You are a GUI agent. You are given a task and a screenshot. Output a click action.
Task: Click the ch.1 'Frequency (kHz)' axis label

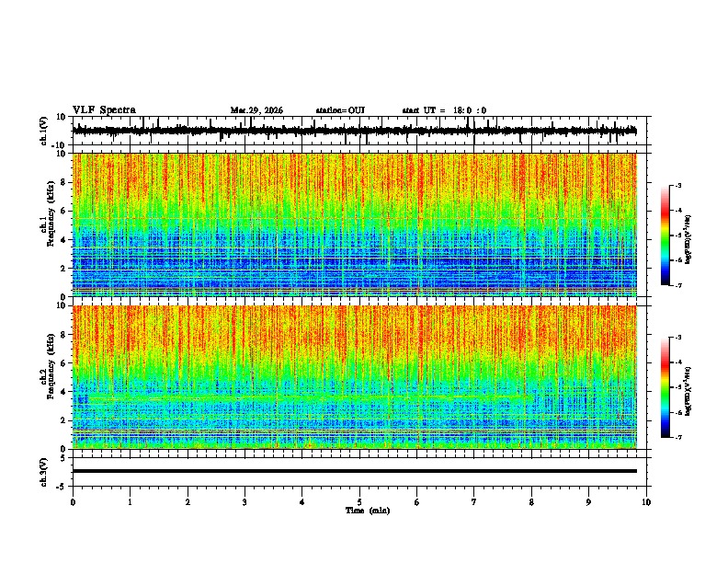click(x=51, y=213)
